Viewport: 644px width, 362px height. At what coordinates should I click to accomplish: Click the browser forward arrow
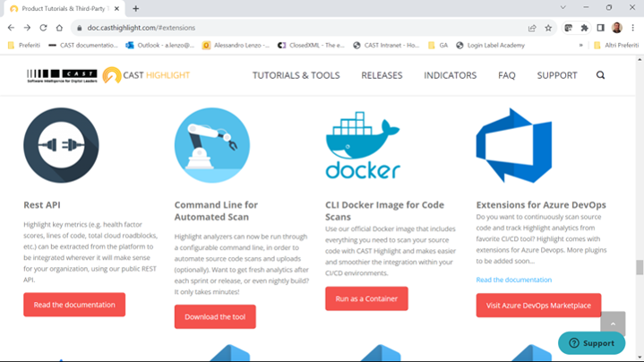(27, 28)
